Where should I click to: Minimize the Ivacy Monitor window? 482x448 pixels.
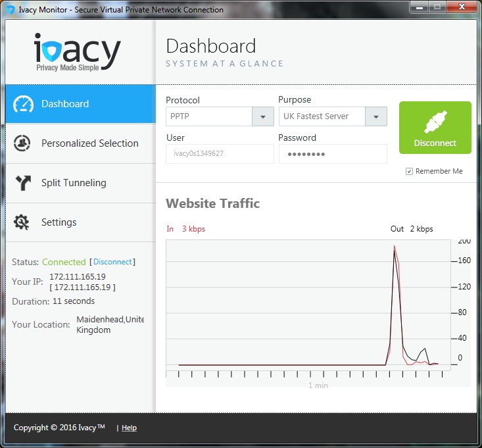[x=420, y=7]
